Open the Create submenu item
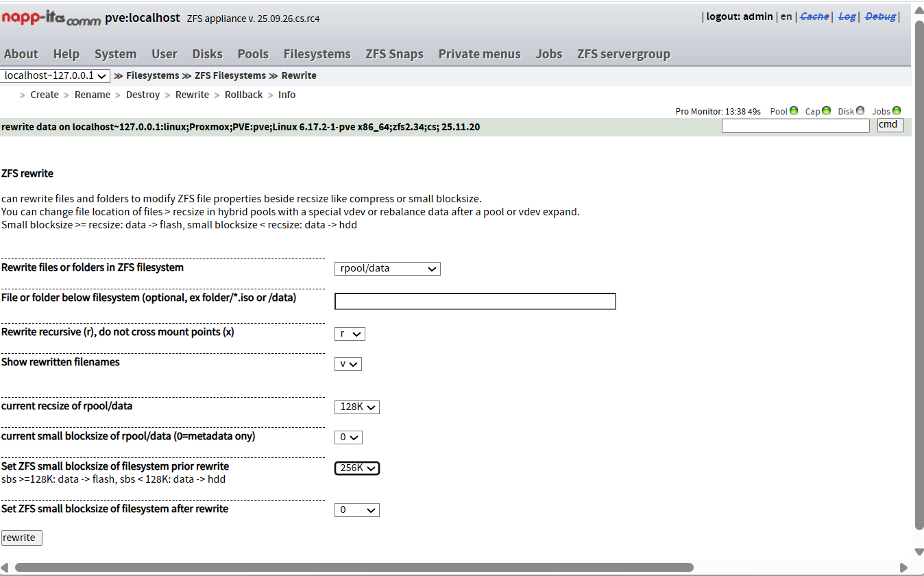Screen dimensions: 924x576 point(45,95)
